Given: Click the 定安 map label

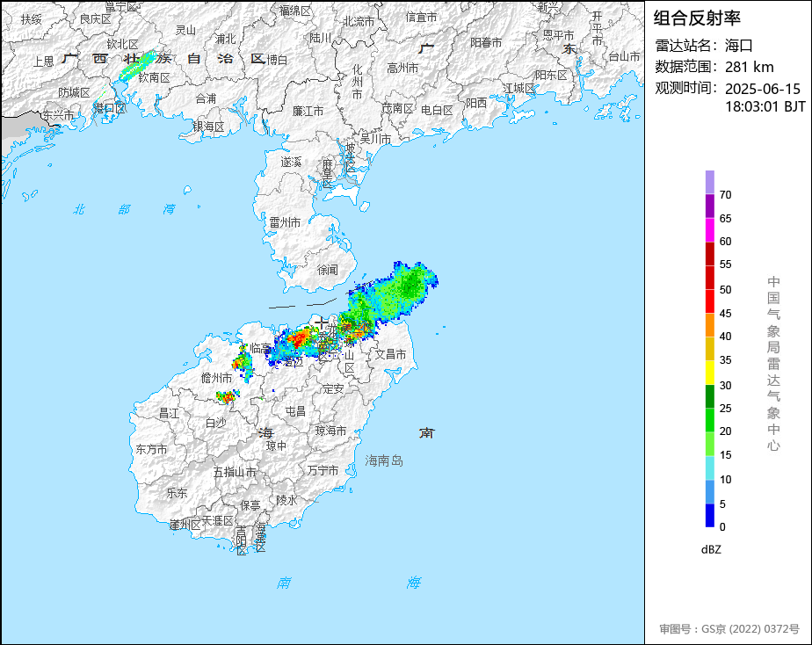Looking at the screenshot, I should pos(333,388).
